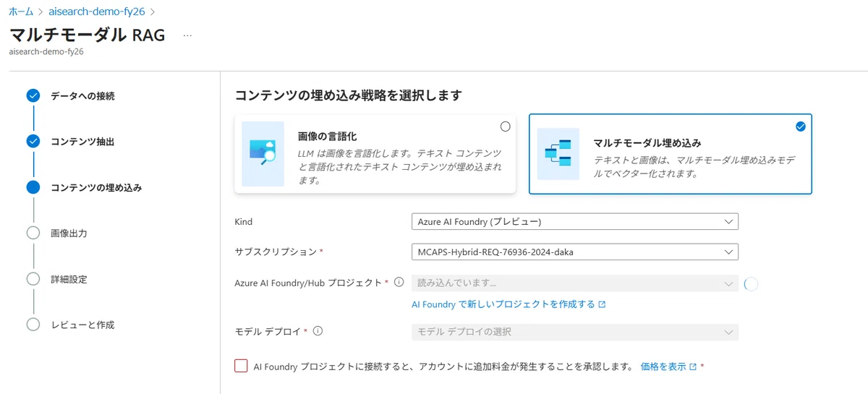Click the データへの接続 completed checkmark icon

(x=33, y=95)
